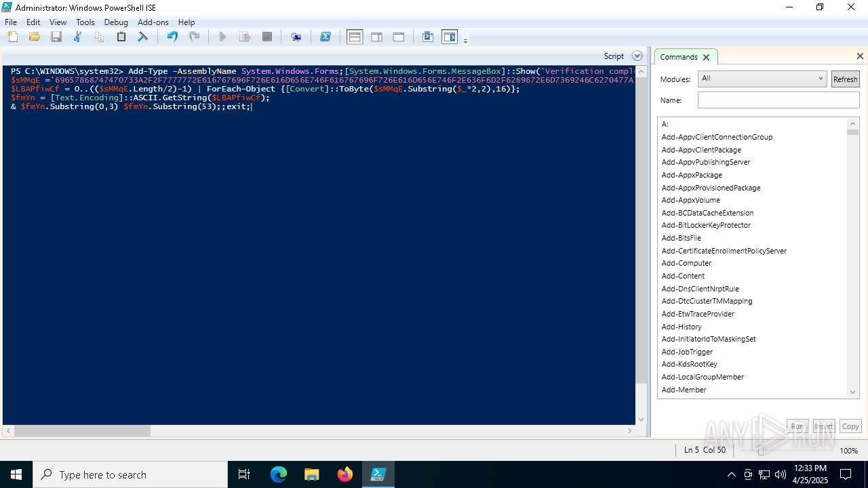868x488 pixels.
Task: Show script pane on right layout
Action: pos(376,37)
